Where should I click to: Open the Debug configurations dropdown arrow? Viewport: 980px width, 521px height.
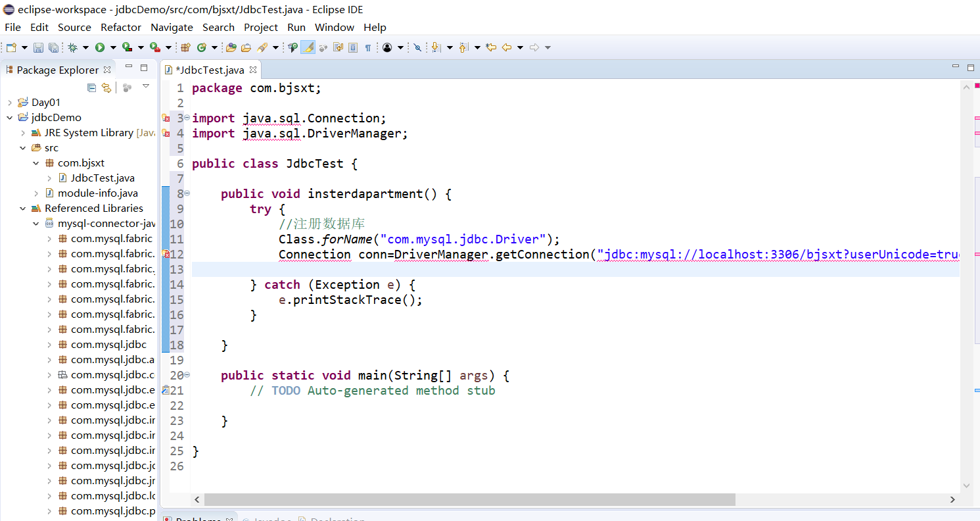tap(86, 47)
